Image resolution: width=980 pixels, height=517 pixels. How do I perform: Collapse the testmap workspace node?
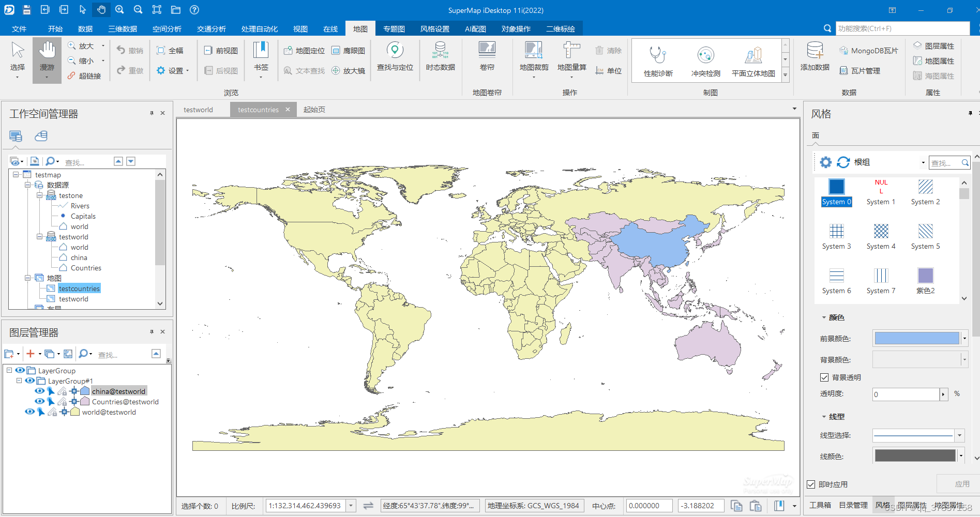(16, 175)
